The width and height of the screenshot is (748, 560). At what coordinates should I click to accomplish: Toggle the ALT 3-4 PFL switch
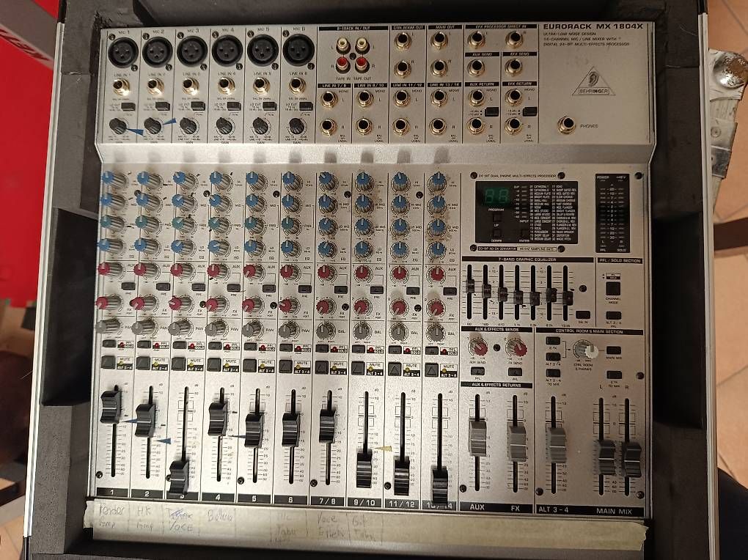pos(614,315)
